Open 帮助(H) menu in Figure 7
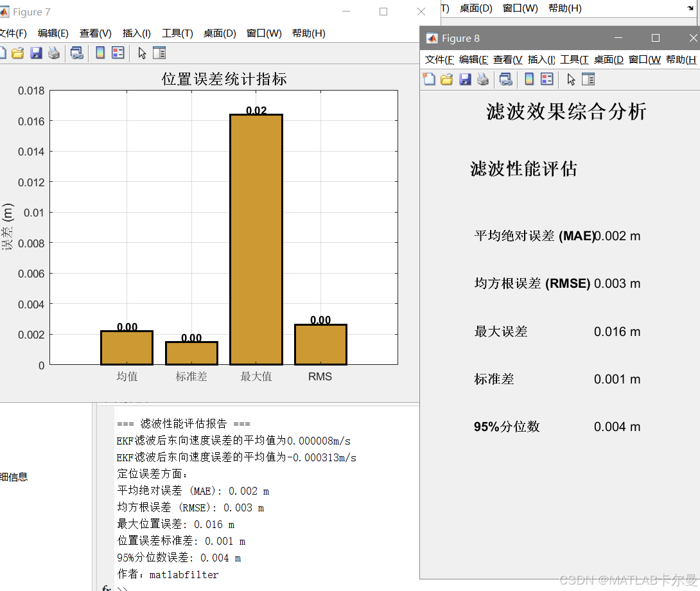 (x=308, y=33)
